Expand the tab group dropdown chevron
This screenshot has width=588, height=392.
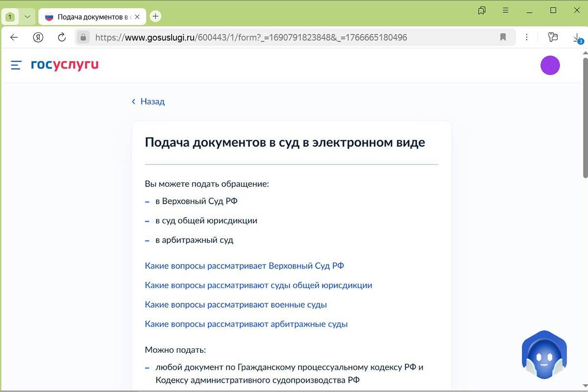tap(27, 16)
